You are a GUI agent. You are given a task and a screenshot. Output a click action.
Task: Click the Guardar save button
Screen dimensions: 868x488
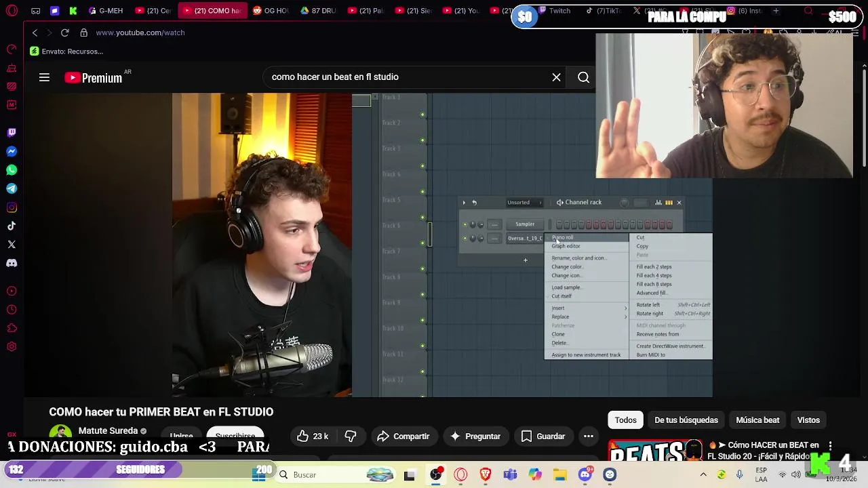tap(543, 436)
